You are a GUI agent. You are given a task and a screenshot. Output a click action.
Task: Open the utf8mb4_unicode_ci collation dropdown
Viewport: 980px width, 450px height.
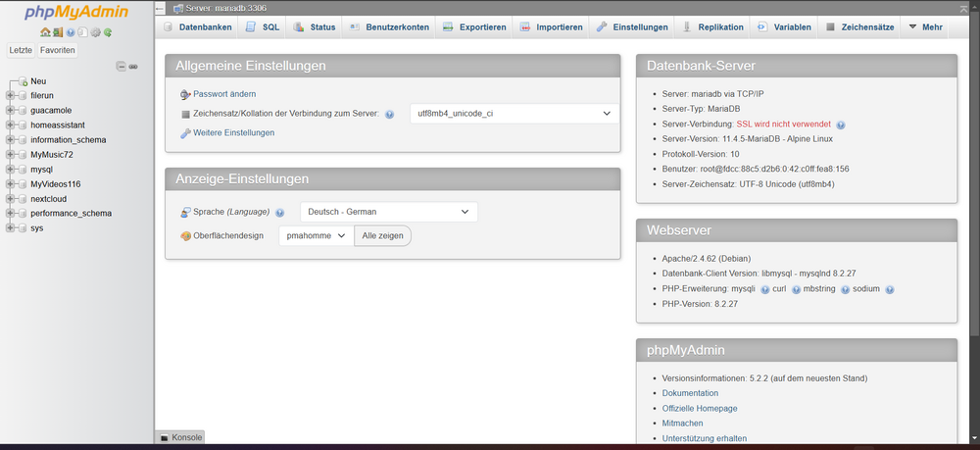pyautogui.click(x=514, y=114)
